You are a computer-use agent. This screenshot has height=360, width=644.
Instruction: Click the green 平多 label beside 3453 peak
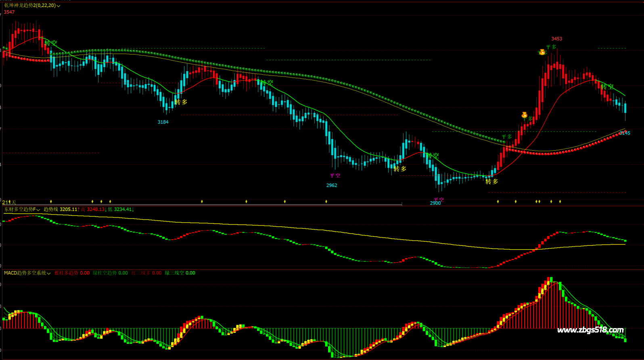coord(551,47)
